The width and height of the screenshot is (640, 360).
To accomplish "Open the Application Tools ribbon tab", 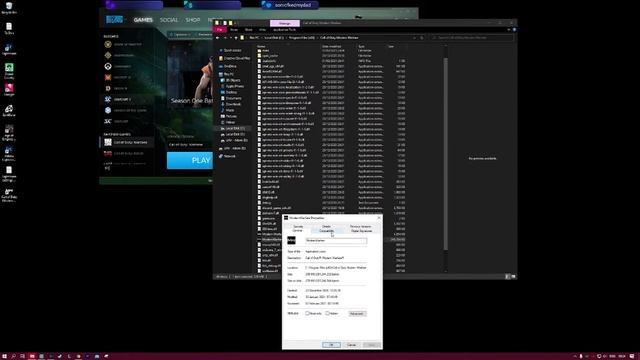I will pos(284,30).
